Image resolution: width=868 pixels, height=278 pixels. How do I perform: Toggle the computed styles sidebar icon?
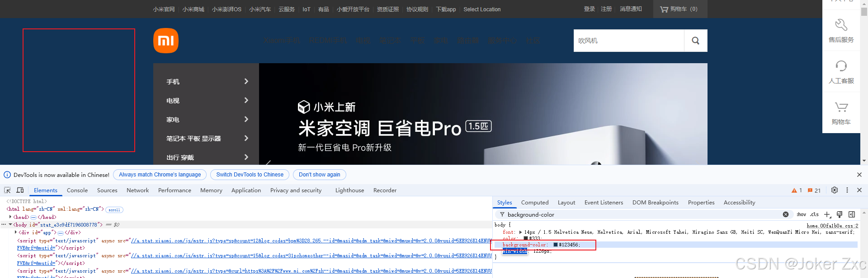coord(852,214)
